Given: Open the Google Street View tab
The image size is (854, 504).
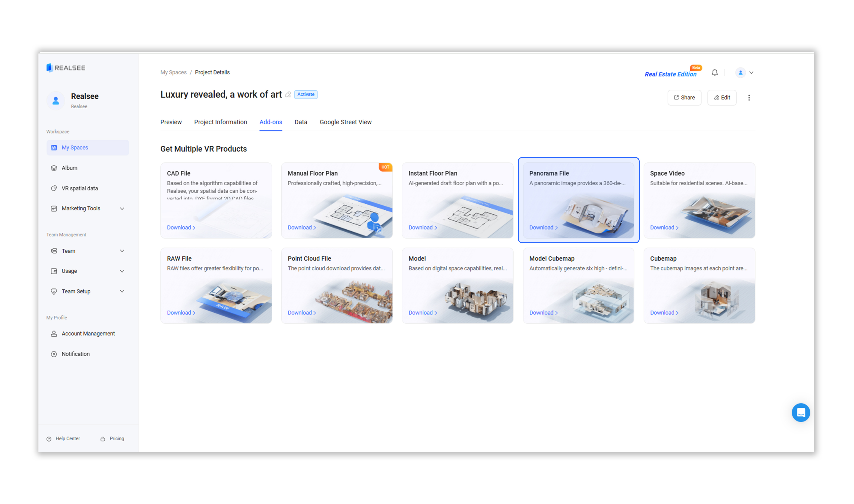Looking at the screenshot, I should click(345, 122).
